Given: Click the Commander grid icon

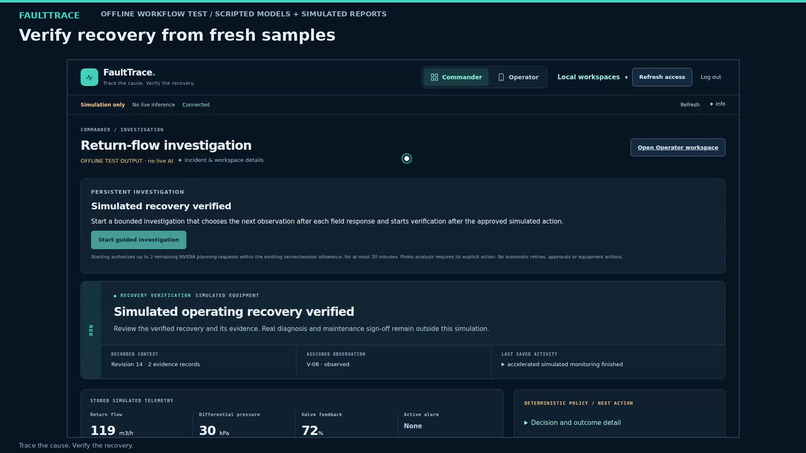Looking at the screenshot, I should click(x=434, y=77).
